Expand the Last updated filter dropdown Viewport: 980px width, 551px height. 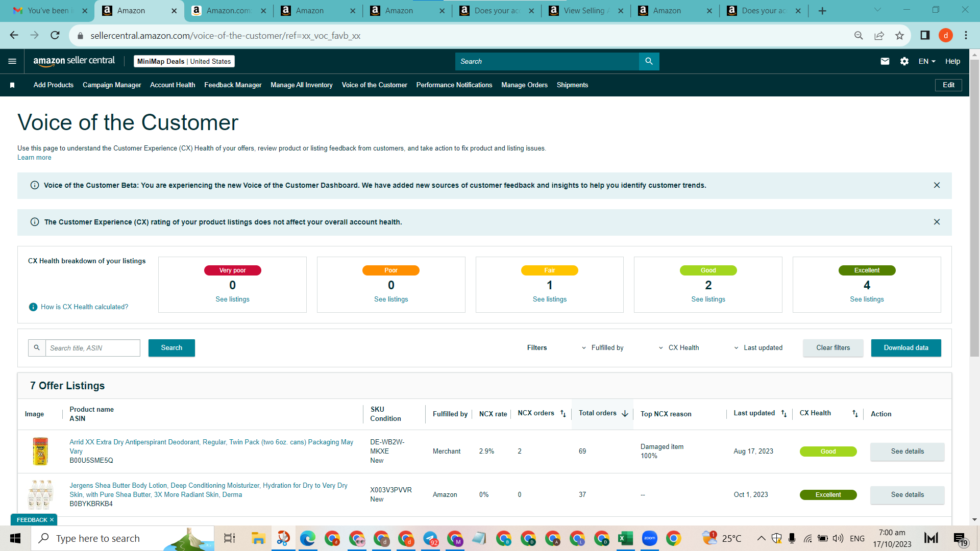coord(758,348)
